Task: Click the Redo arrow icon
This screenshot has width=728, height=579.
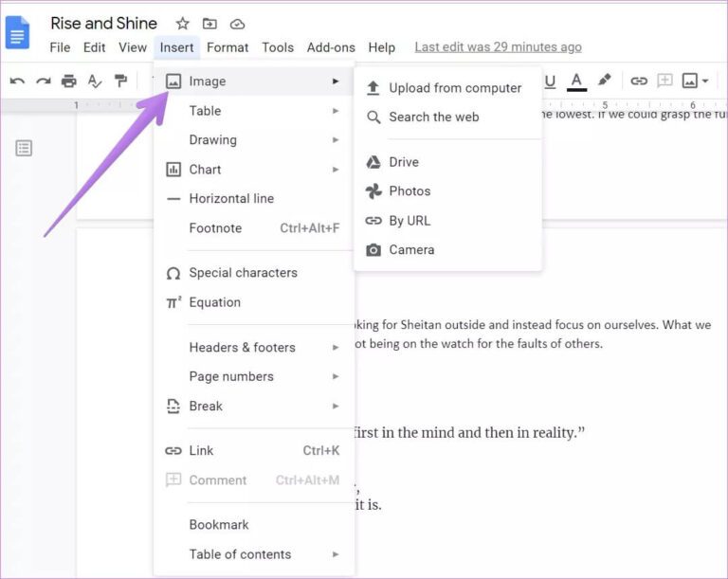Action: click(44, 81)
